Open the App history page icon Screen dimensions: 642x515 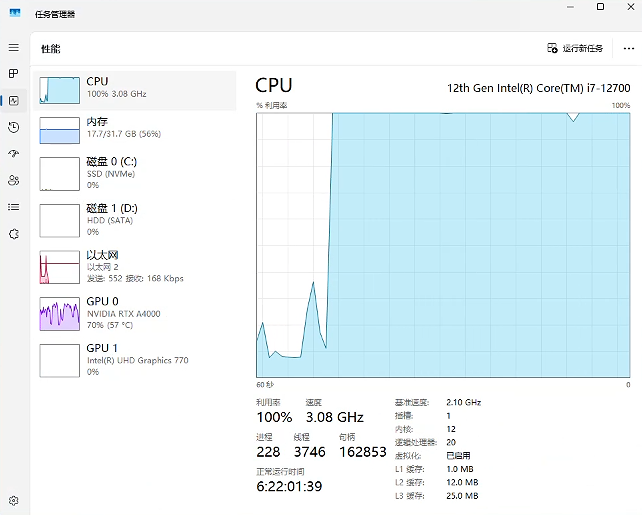pos(14,127)
